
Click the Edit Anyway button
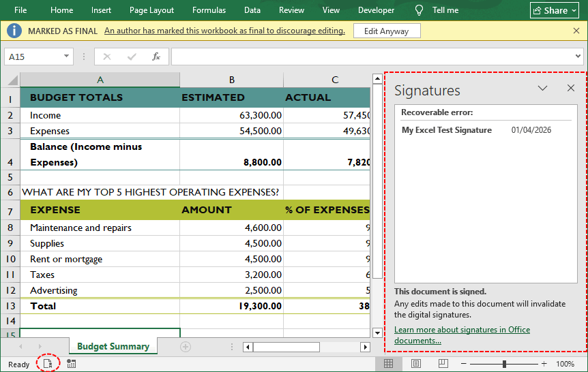[386, 31]
